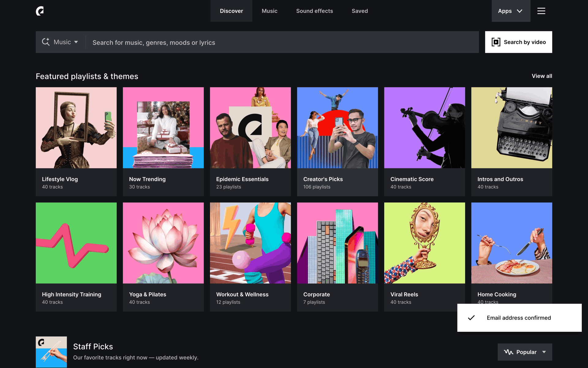This screenshot has height=368, width=588.
Task: Open the Now Trending playlist title
Action: [147, 179]
